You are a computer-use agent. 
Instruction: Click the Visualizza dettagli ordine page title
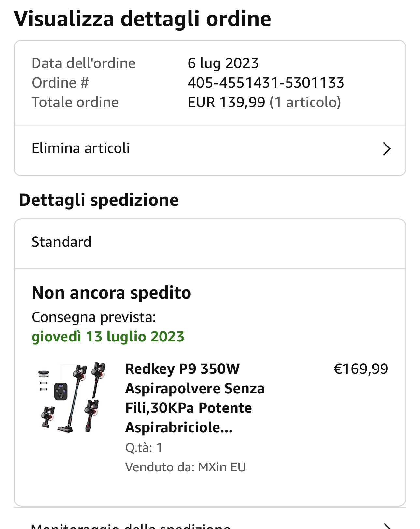pos(142,19)
